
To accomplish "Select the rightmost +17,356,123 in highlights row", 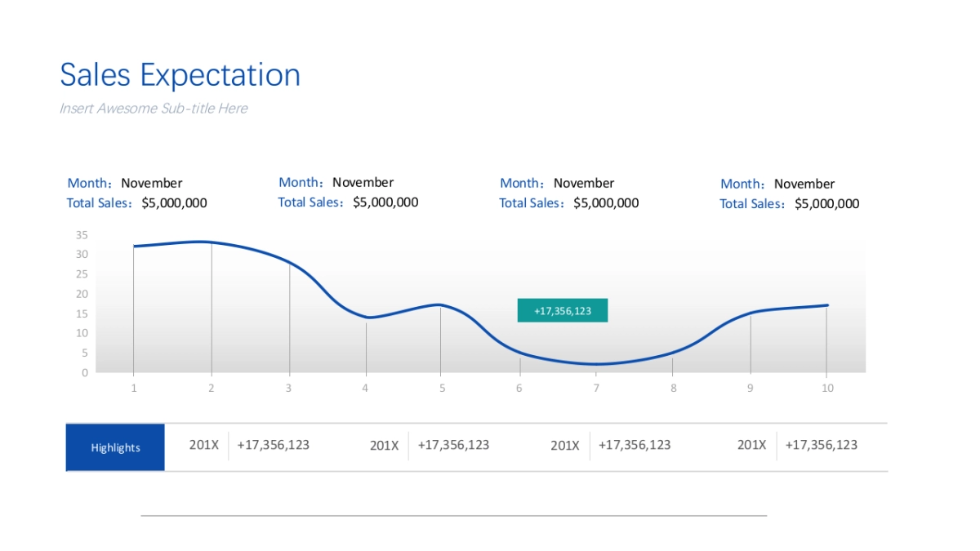I will pos(821,445).
